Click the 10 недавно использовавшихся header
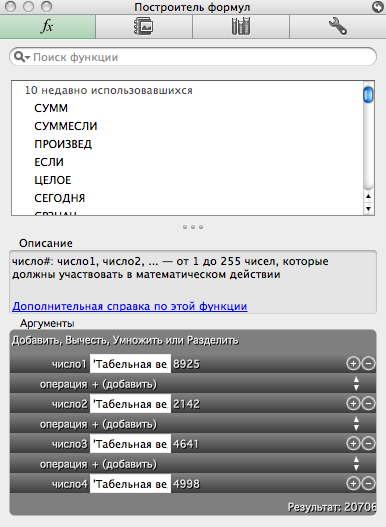Image resolution: width=386 pixels, height=527 pixels. [x=109, y=90]
